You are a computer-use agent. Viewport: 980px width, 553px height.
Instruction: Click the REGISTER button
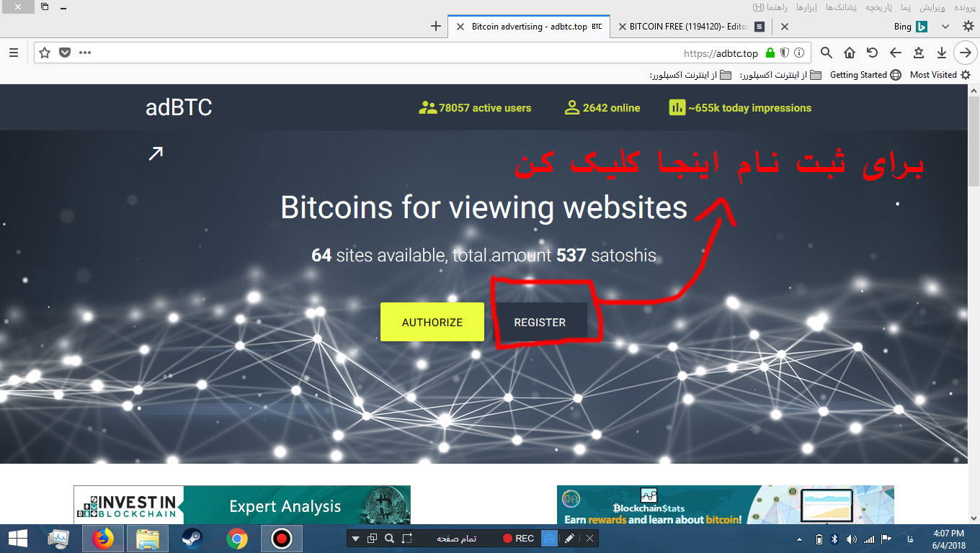coord(540,322)
